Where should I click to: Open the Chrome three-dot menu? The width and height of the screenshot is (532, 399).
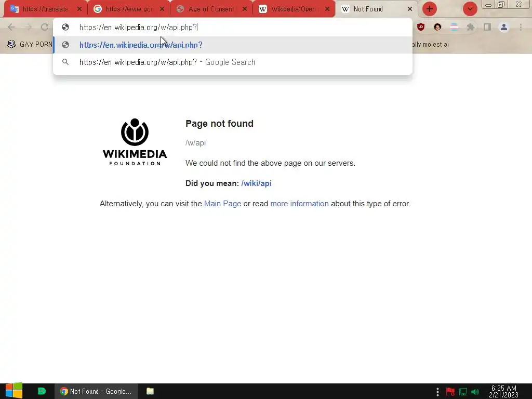click(521, 27)
